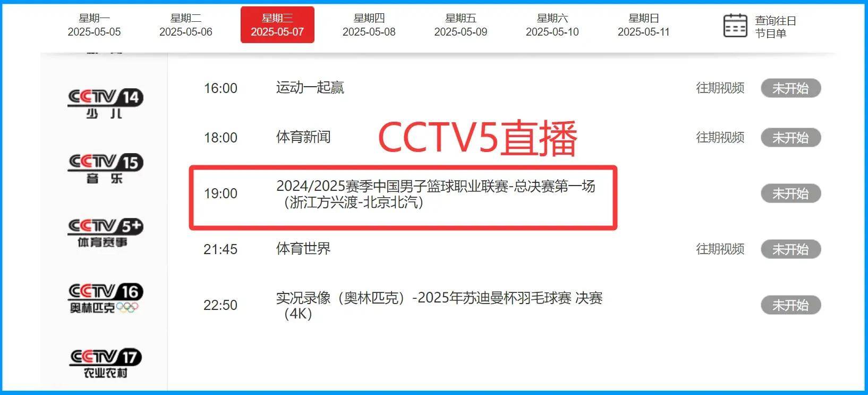Image resolution: width=868 pixels, height=395 pixels.
Task: Open 往期视频 link for 体育世界
Action: [720, 249]
